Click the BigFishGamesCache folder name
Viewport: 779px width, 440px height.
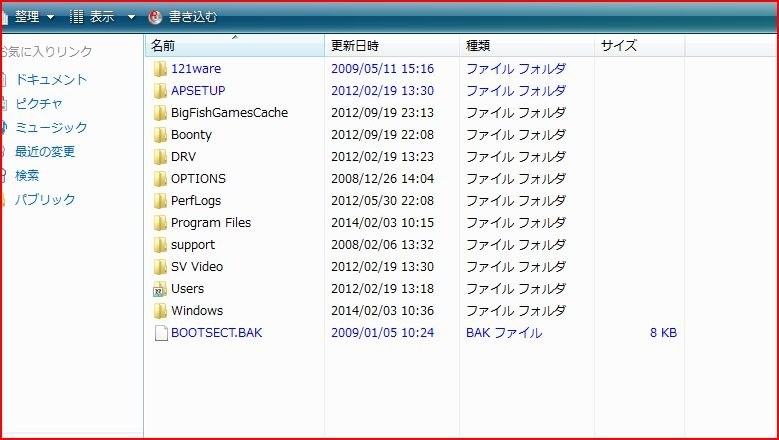coord(230,113)
